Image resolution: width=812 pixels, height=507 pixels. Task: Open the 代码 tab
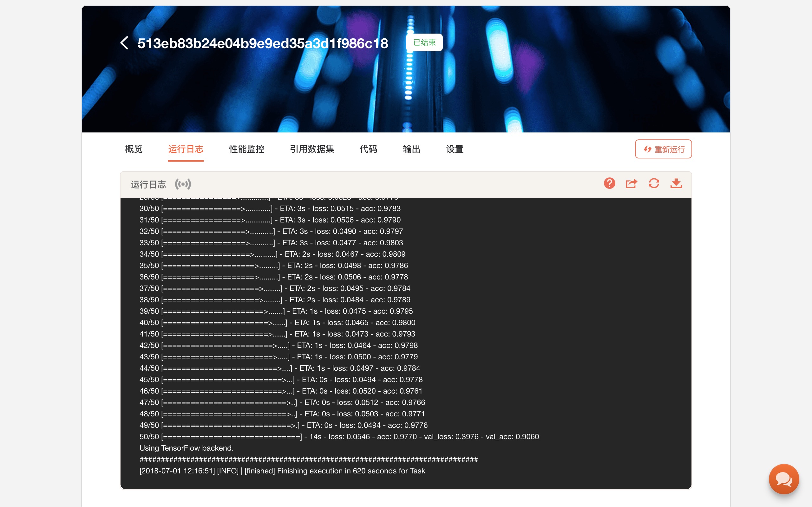(x=368, y=149)
